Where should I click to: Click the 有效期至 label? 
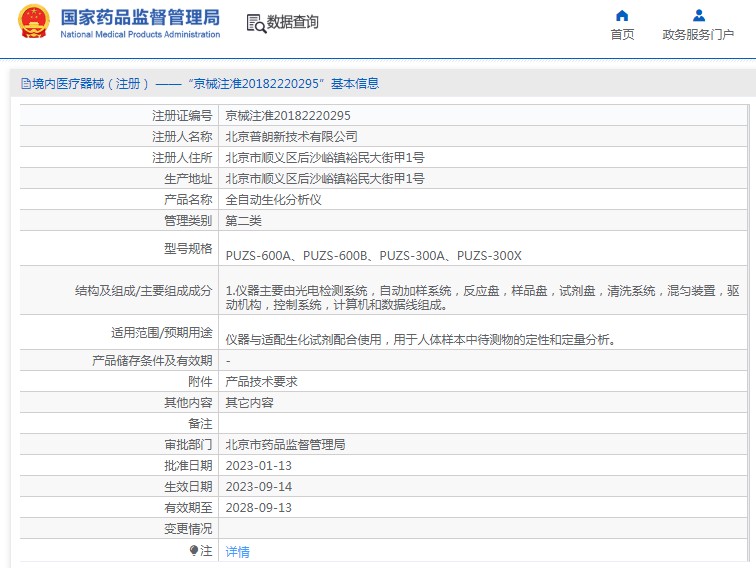[x=188, y=508]
